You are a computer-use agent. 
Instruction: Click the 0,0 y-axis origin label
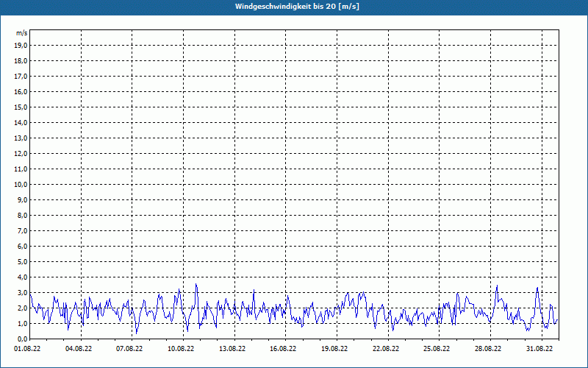[21, 339]
